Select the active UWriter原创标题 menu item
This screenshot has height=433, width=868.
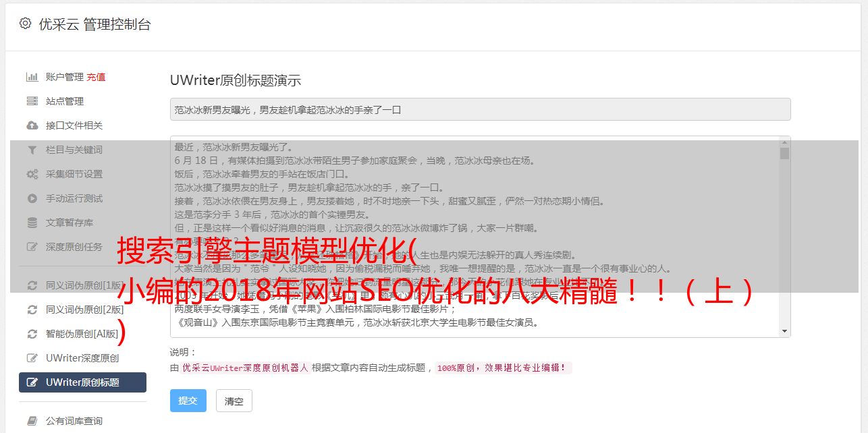click(82, 382)
